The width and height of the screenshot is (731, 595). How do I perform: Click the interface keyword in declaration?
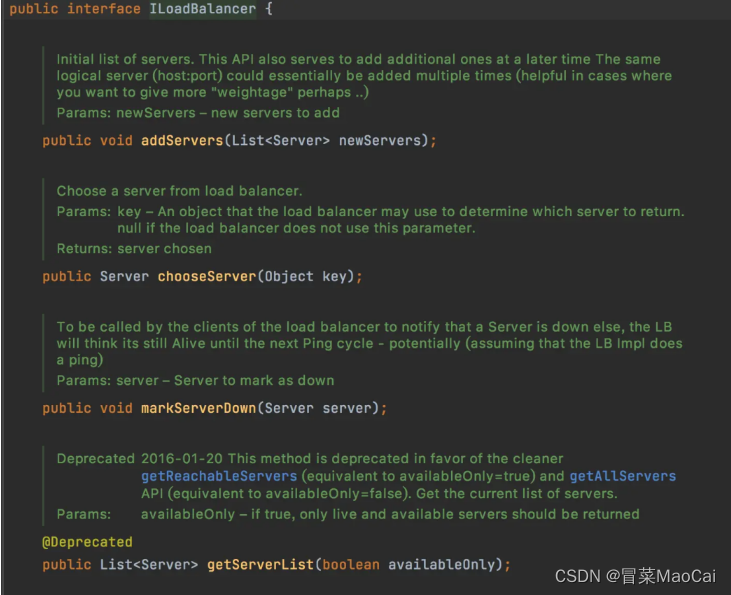pyautogui.click(x=103, y=9)
